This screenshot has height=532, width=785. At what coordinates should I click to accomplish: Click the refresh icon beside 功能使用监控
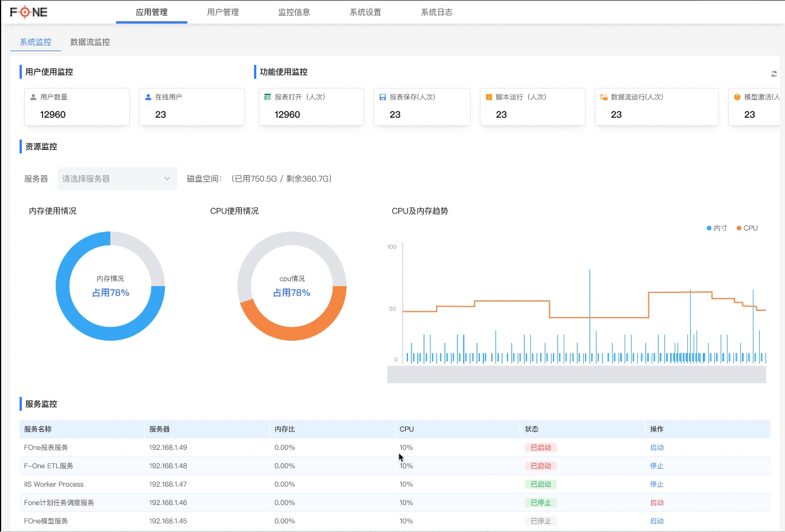(774, 74)
